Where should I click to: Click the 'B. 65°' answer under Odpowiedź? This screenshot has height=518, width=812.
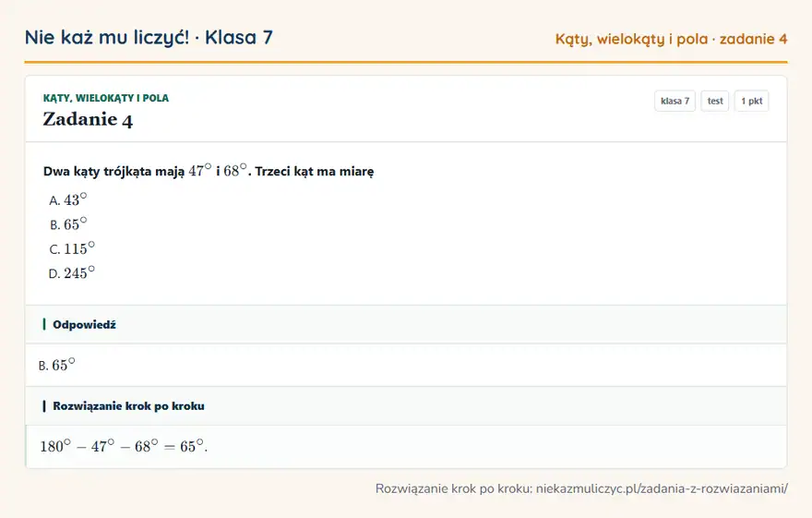[56, 366]
